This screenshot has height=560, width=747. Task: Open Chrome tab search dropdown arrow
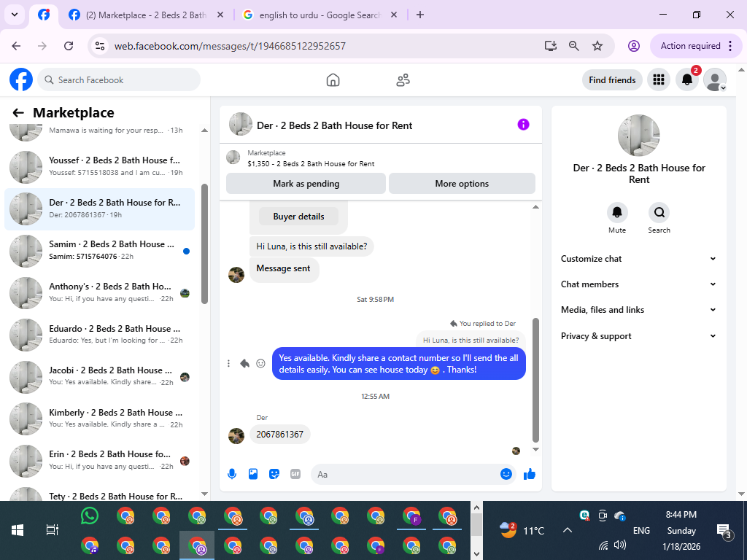pyautogui.click(x=15, y=15)
